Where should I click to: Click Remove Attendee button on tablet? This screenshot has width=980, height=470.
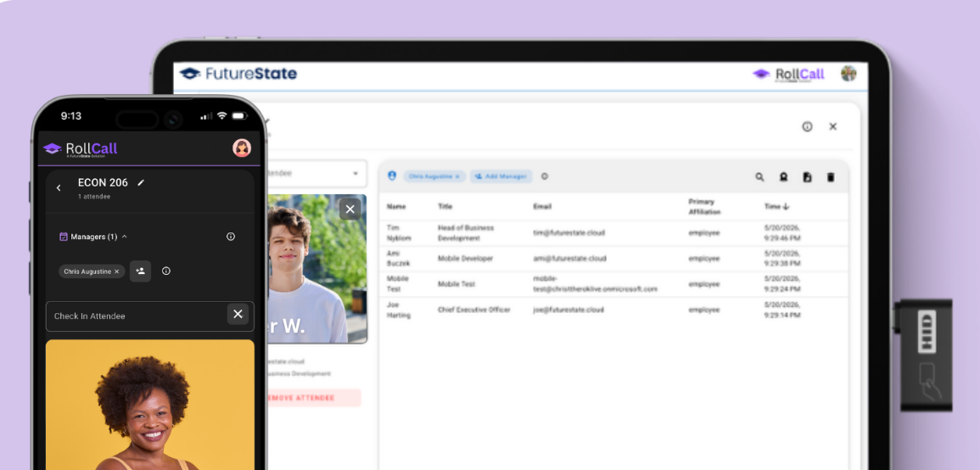point(315,398)
